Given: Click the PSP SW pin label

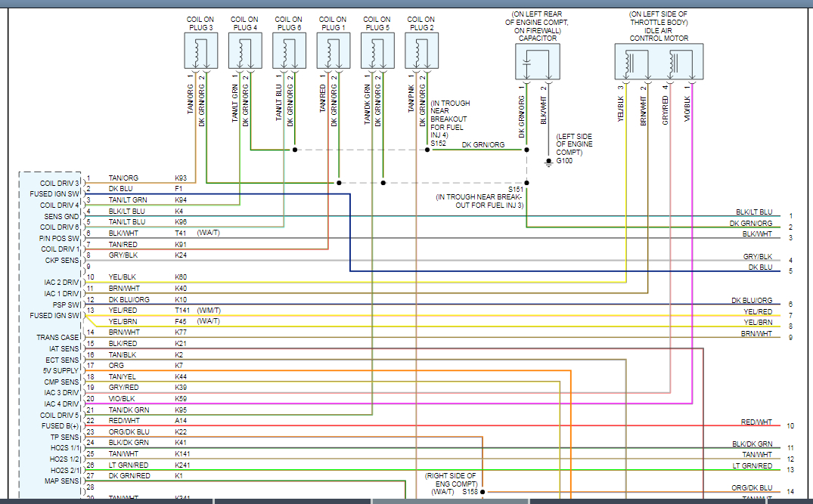Looking at the screenshot, I should click(x=66, y=305).
